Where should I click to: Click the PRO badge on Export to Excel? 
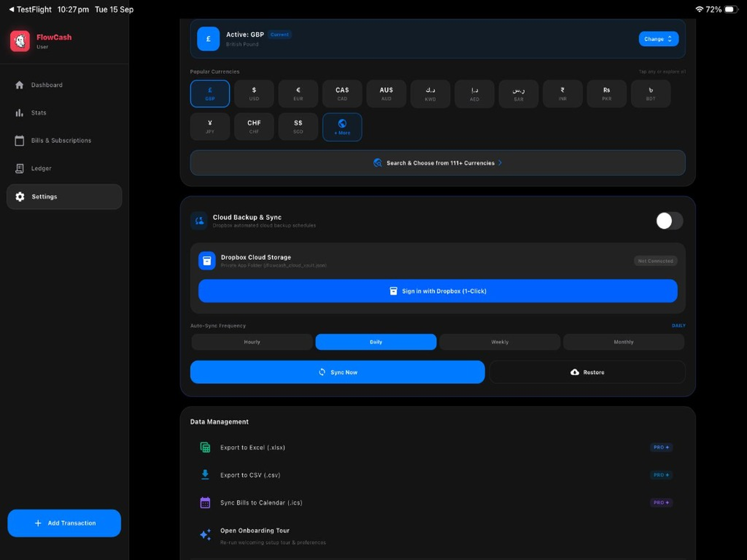pos(661,447)
